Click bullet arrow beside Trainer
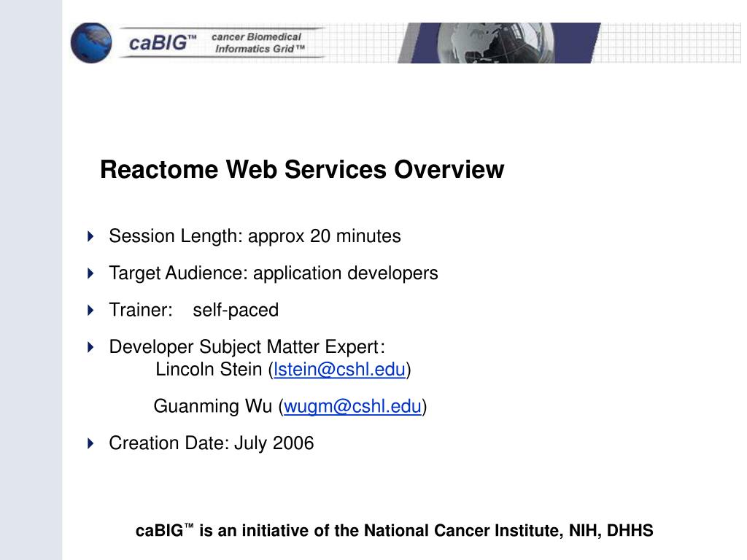The image size is (747, 560). 90,311
